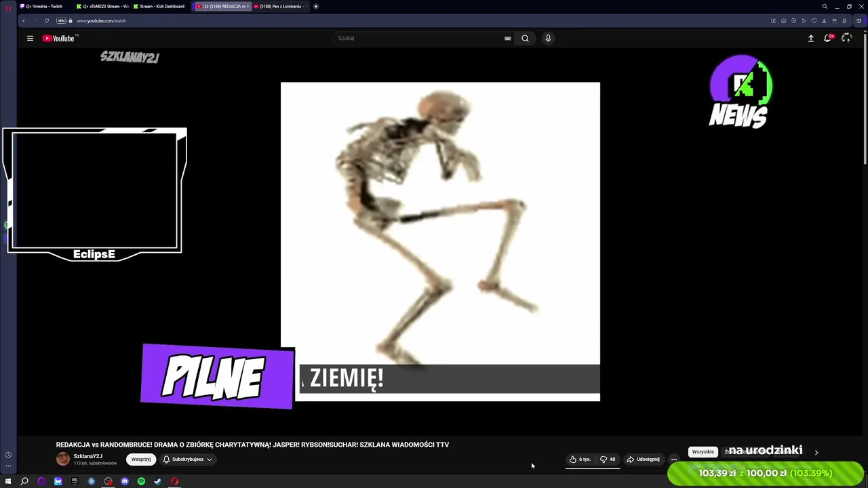The width and height of the screenshot is (868, 488).
Task: Open the SzklanaY2J channel name link
Action: point(87,456)
